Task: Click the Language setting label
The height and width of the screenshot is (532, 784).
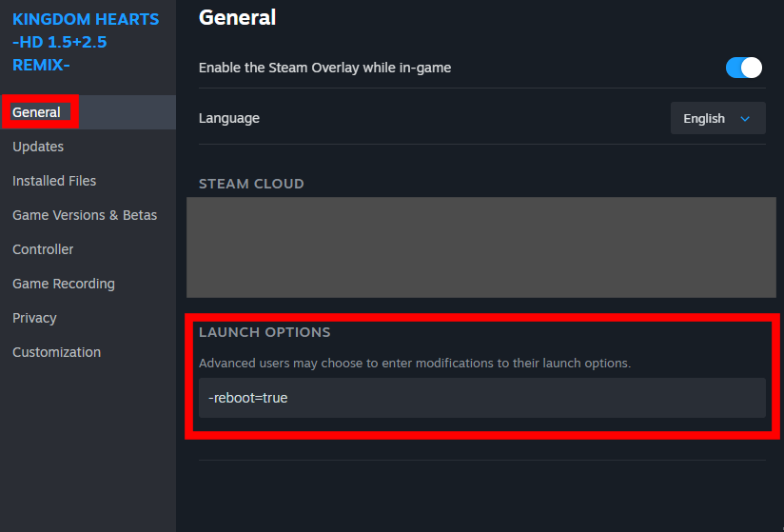Action: click(229, 118)
